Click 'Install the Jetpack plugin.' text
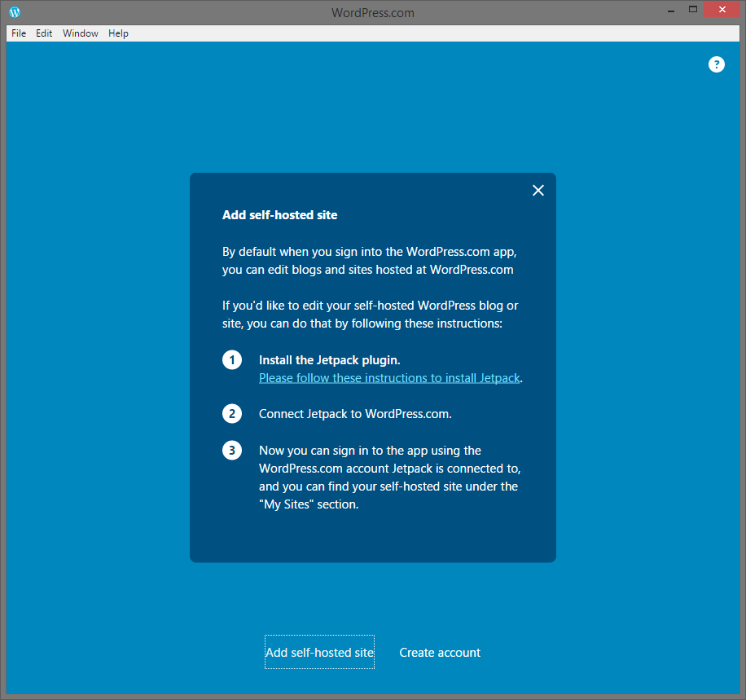 click(329, 360)
